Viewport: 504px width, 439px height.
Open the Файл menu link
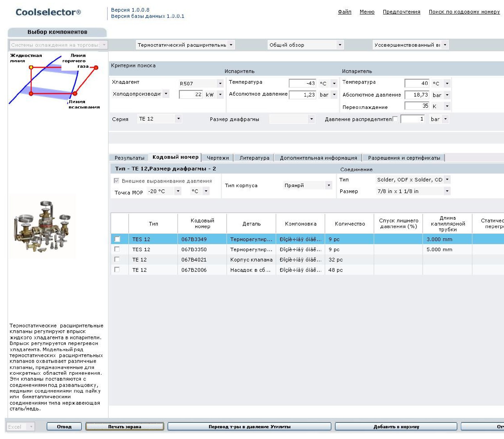[x=344, y=12]
